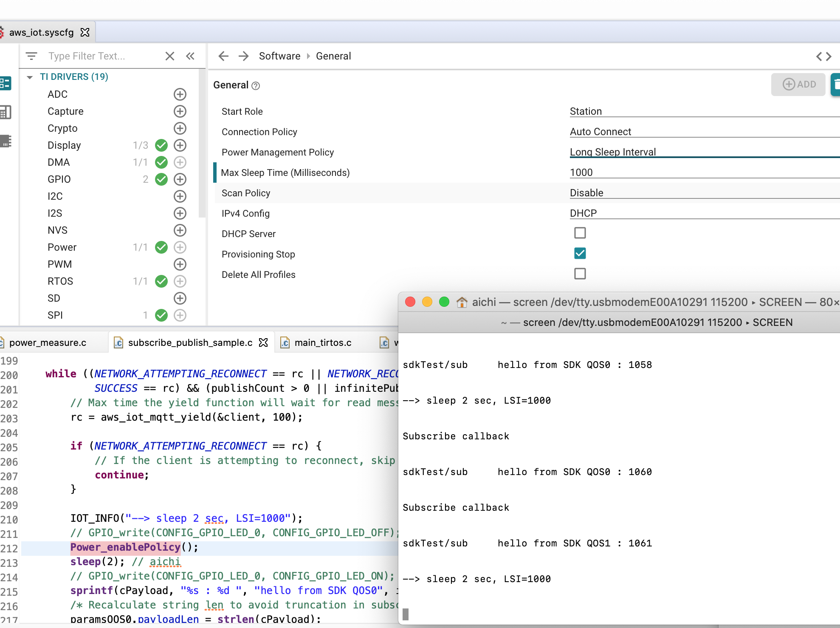Click the ADD button
840x628 pixels.
(798, 84)
